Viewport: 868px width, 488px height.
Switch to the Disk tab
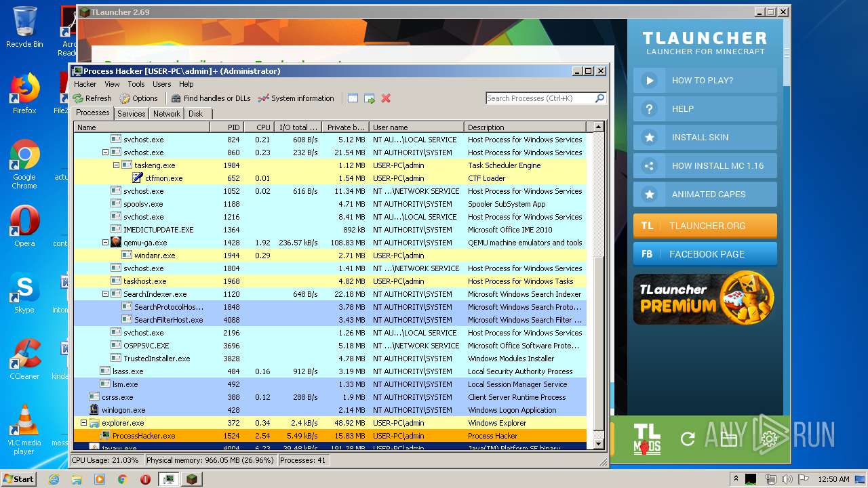[196, 114]
